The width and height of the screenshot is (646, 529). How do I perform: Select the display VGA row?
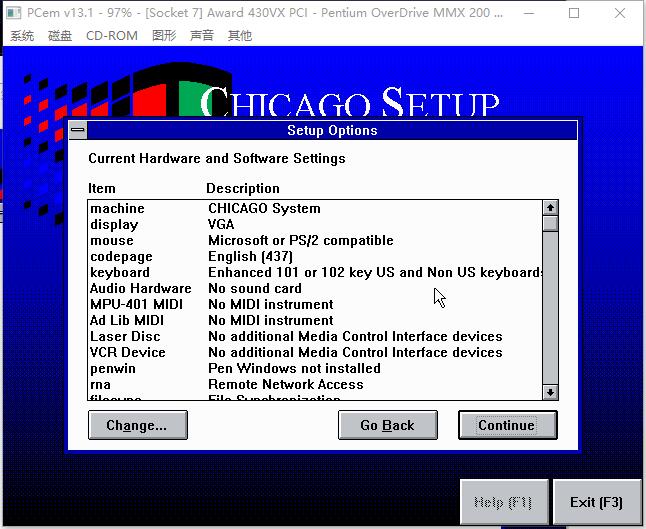(315, 224)
